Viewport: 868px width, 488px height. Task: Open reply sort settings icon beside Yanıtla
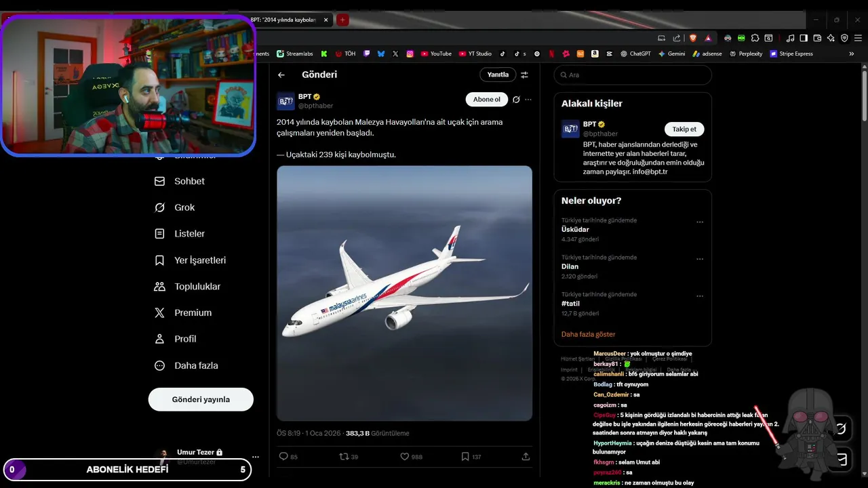coord(524,75)
